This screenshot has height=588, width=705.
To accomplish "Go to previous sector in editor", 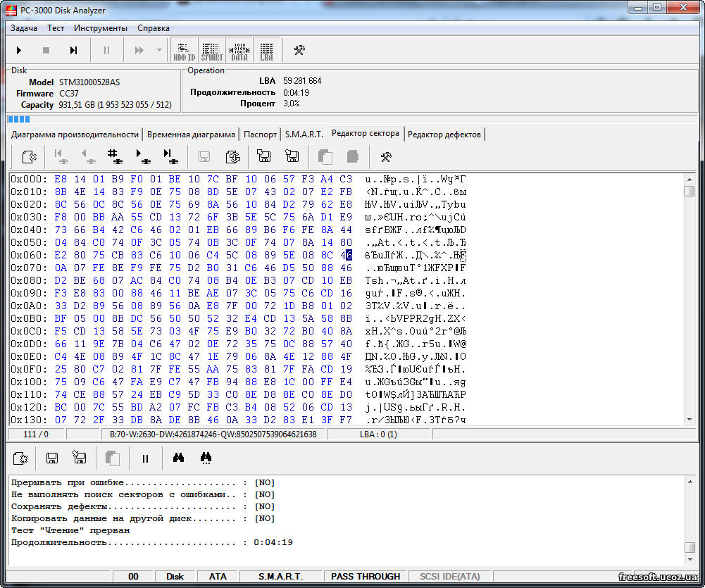I will pos(87,156).
